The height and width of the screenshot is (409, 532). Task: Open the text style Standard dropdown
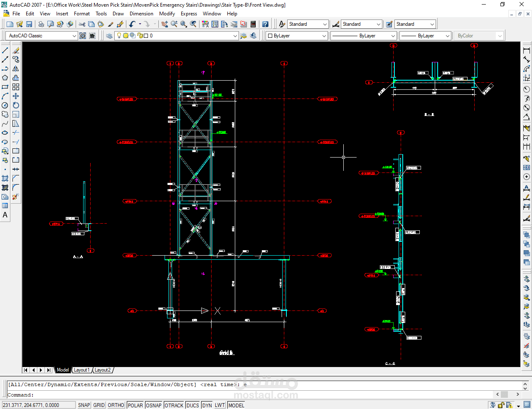point(325,24)
